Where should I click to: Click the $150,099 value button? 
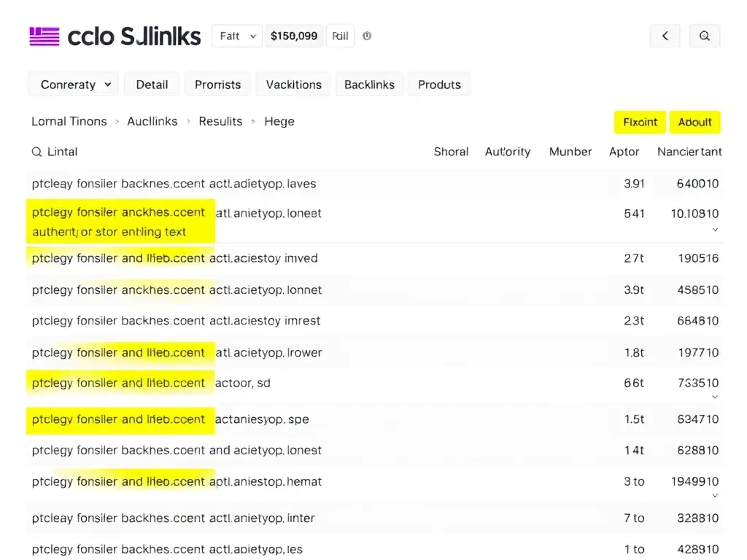click(x=294, y=36)
